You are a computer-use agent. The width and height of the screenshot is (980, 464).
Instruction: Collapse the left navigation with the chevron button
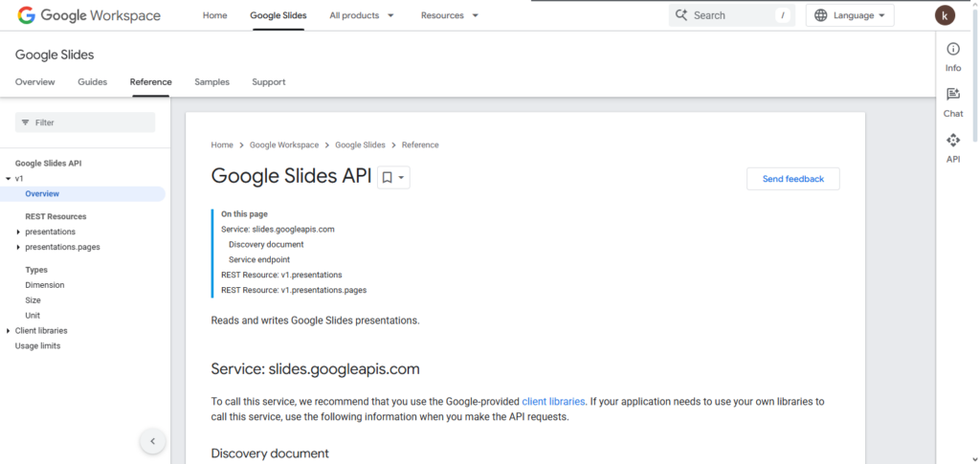click(152, 442)
